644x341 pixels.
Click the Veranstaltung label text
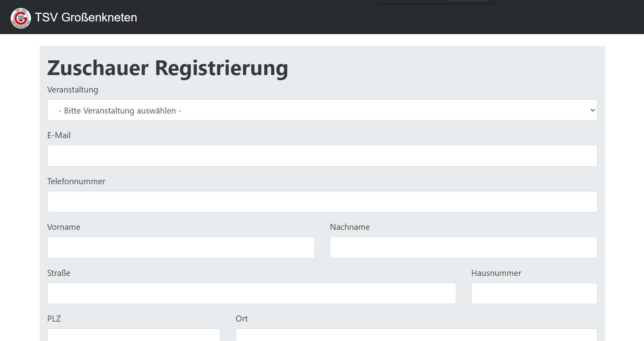[x=73, y=90]
